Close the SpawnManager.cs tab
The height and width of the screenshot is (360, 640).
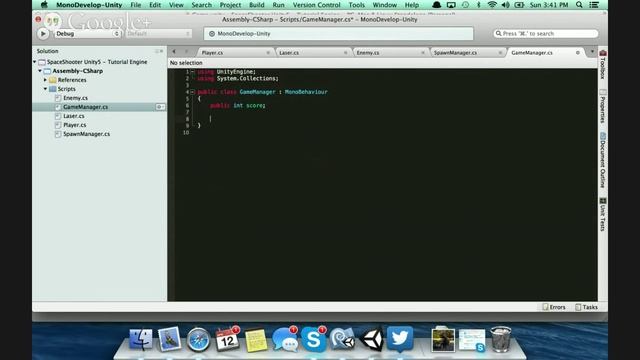pos(500,53)
